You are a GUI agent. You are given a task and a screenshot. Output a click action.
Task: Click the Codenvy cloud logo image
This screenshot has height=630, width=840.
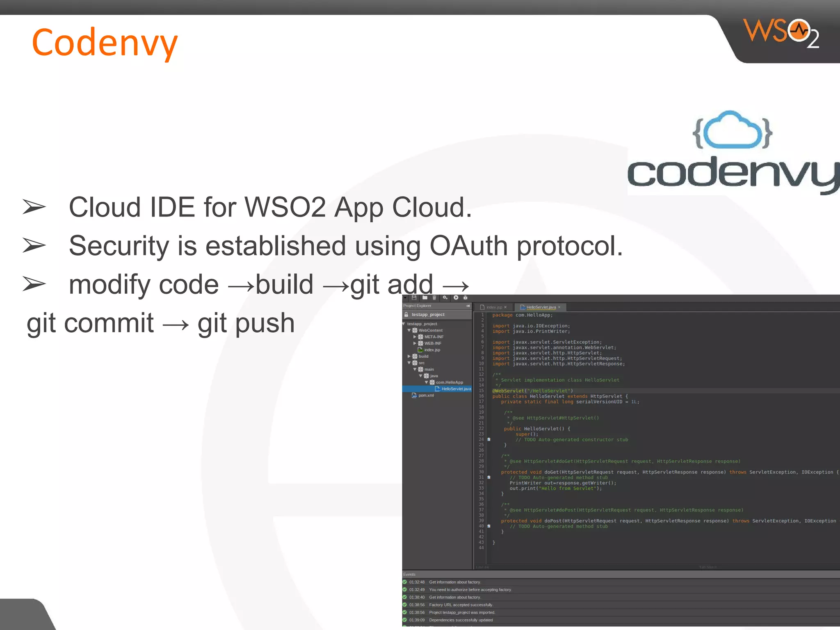(733, 152)
